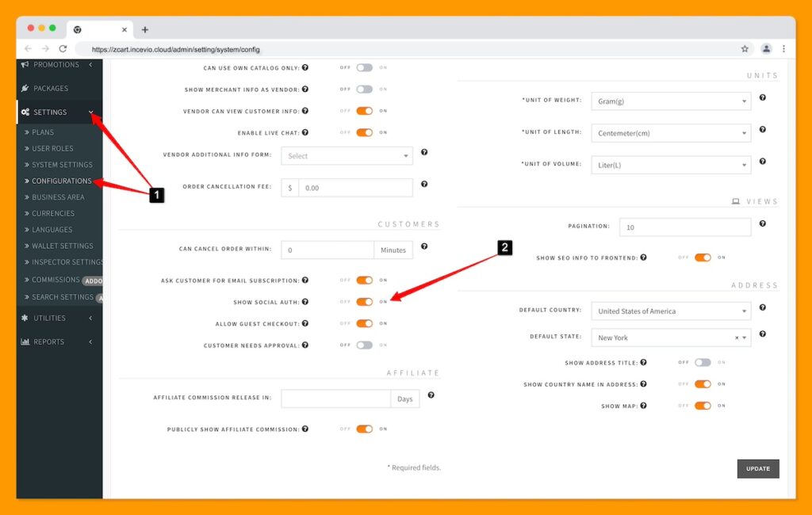Select the Utilities asterisk icon
Screen dimensions: 812x515
pos(23,319)
